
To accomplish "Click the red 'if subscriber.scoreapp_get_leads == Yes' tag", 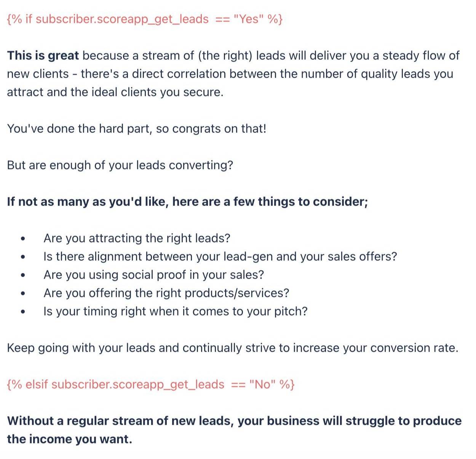I will 145,19.
